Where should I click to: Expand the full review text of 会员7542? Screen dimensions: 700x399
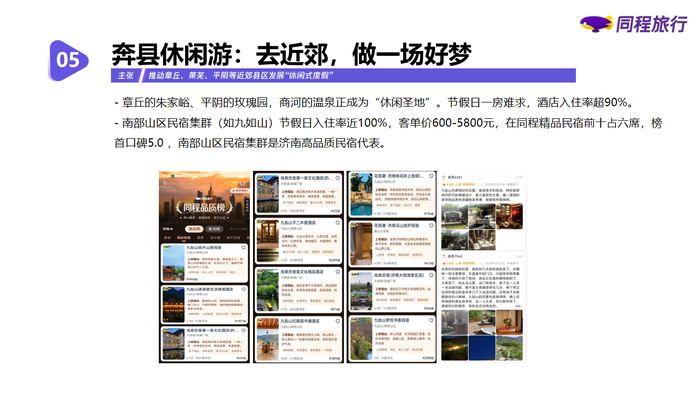click(x=518, y=306)
